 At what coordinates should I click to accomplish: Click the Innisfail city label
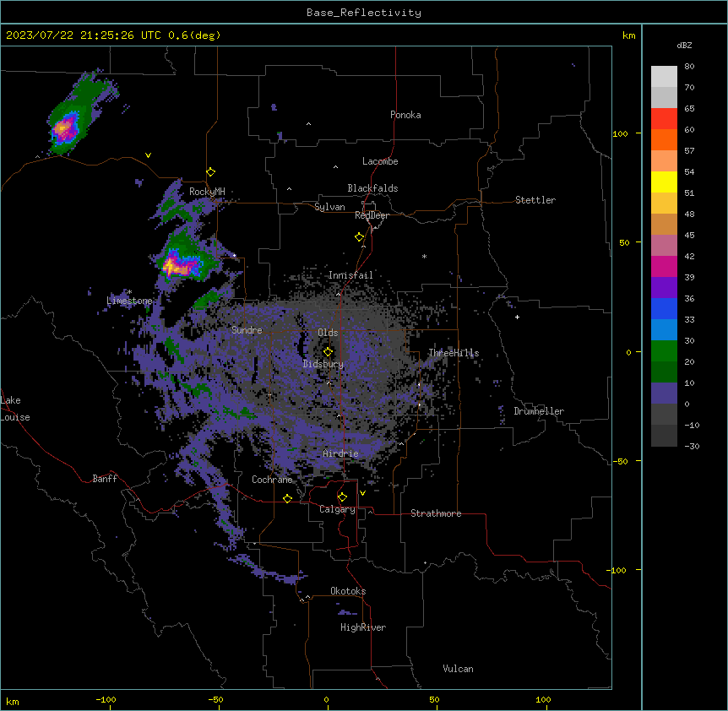(350, 275)
